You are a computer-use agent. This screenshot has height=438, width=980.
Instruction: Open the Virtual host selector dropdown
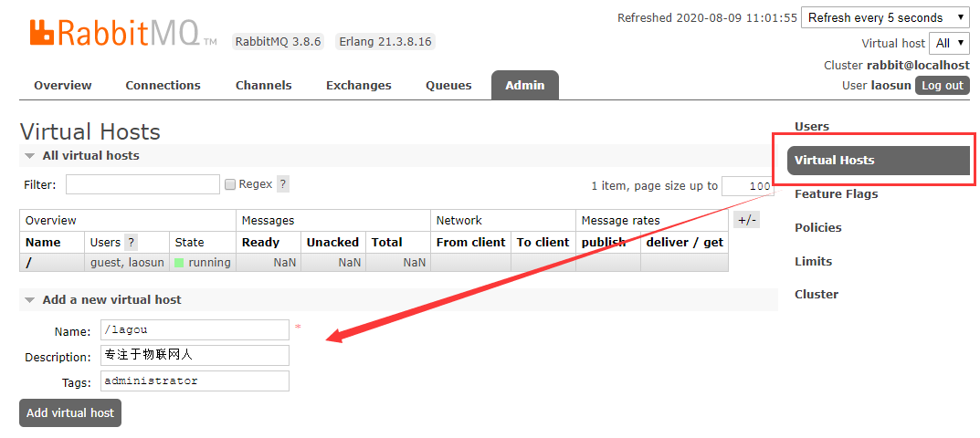coord(950,43)
